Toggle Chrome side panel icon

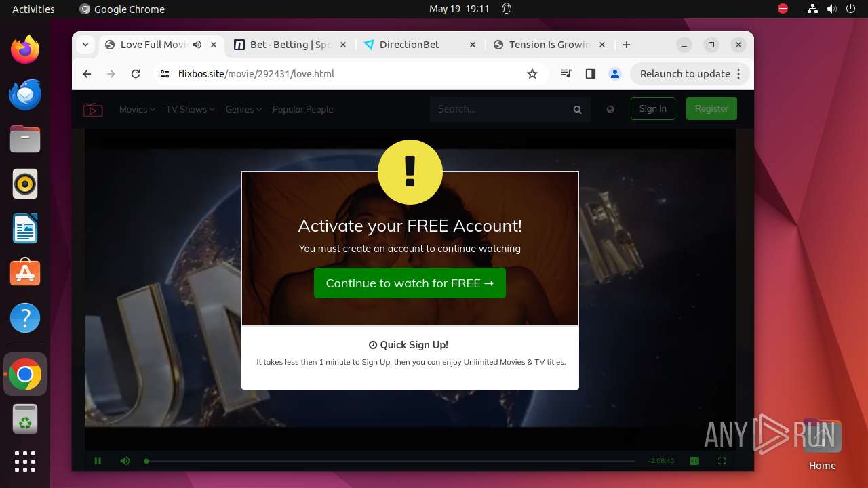coord(591,74)
